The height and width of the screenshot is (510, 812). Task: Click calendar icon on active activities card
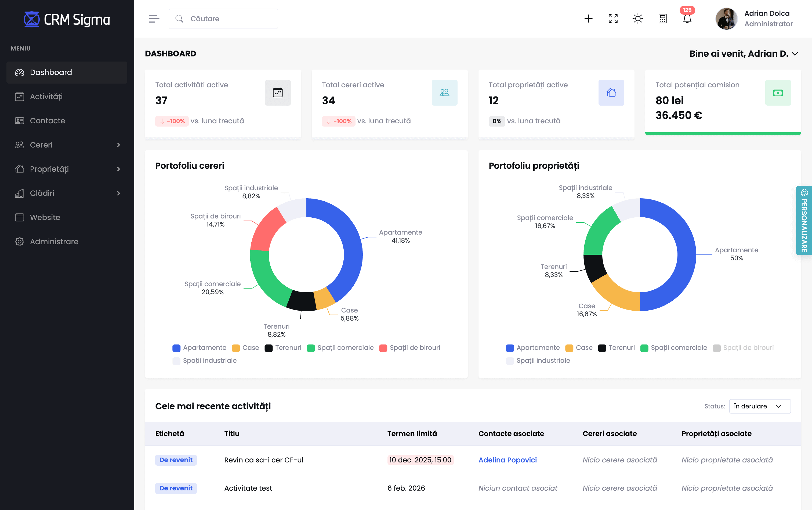click(x=277, y=92)
